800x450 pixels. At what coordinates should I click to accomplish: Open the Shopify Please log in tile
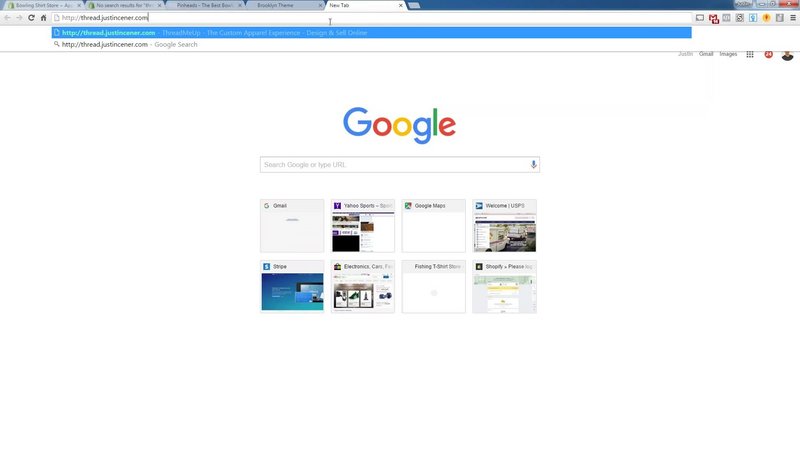(x=504, y=286)
